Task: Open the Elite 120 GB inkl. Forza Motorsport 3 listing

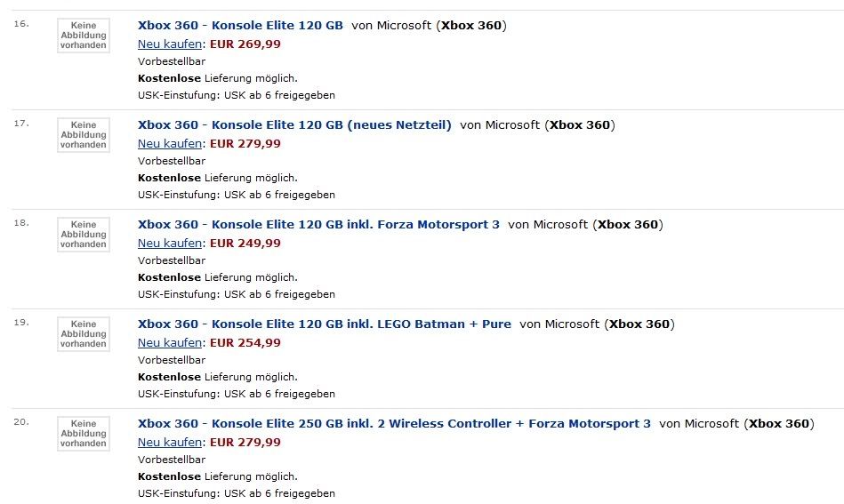Action: tap(318, 225)
